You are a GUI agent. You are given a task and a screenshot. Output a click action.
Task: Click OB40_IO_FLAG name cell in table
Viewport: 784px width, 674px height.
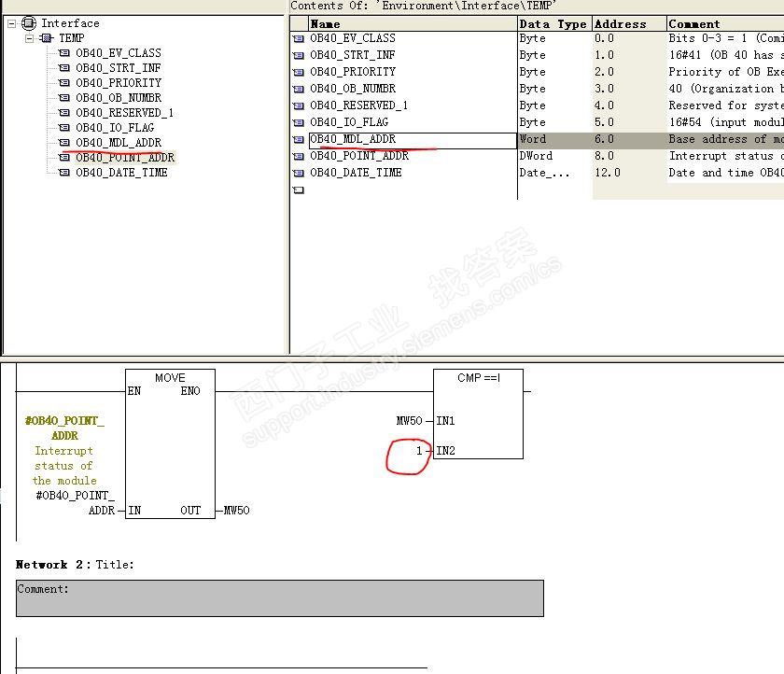pos(413,122)
